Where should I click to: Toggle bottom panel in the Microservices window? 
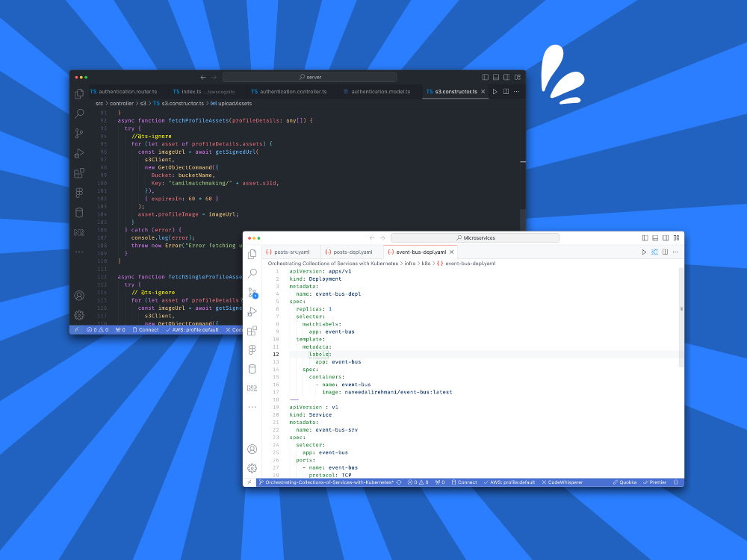tap(656, 237)
